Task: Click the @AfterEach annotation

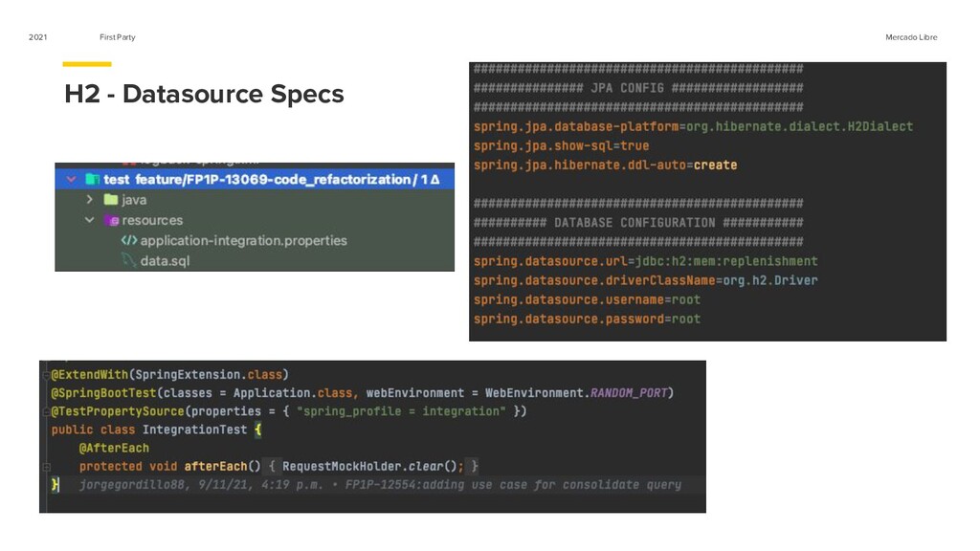Action: click(114, 448)
